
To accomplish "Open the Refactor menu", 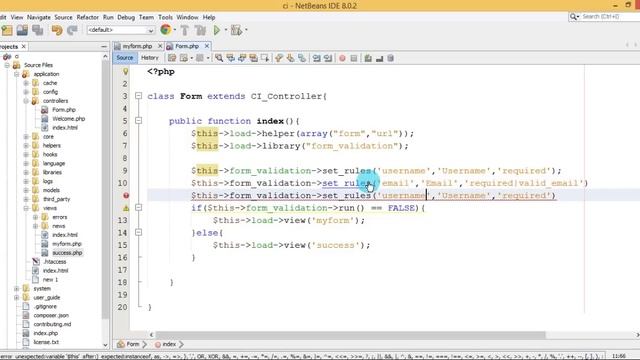I will click(87, 17).
